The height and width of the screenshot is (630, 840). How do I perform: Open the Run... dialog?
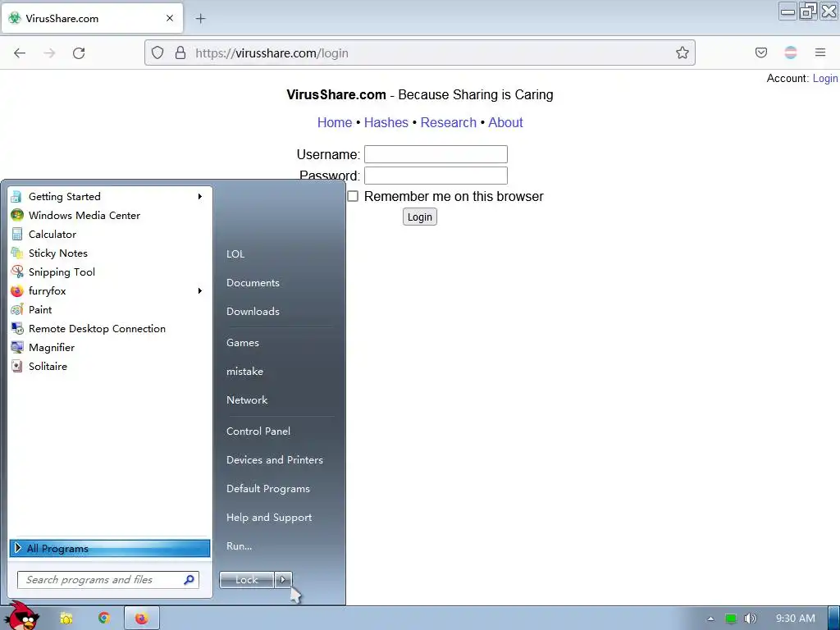click(x=239, y=546)
